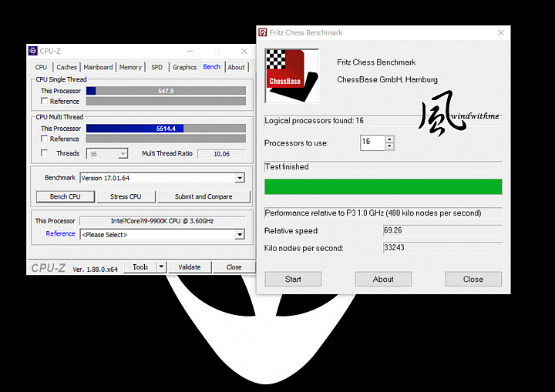
Task: Select the Bench tab
Action: [212, 66]
